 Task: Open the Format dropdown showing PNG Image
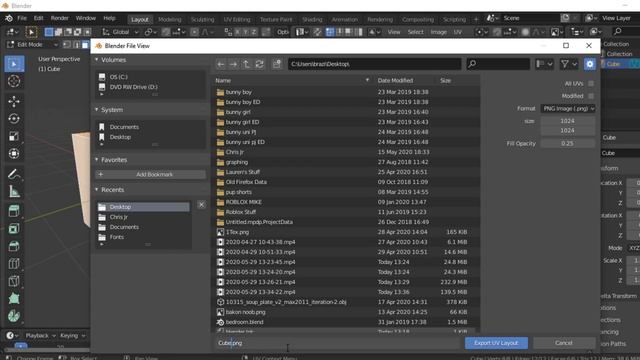(x=568, y=109)
